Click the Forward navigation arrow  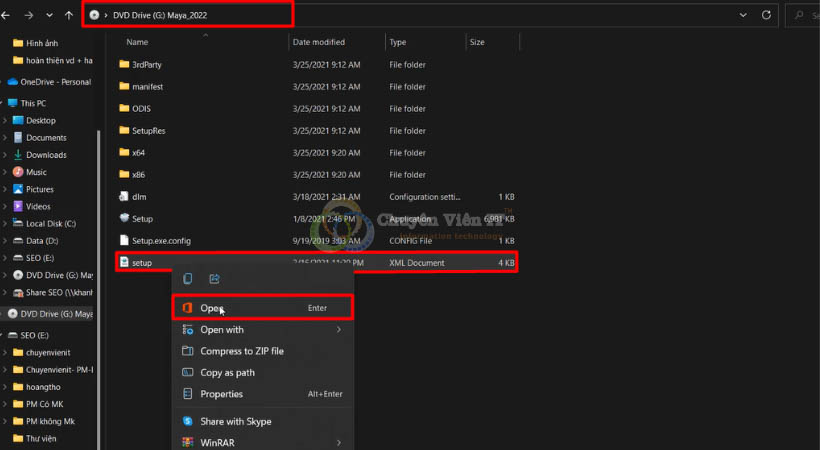click(x=27, y=15)
